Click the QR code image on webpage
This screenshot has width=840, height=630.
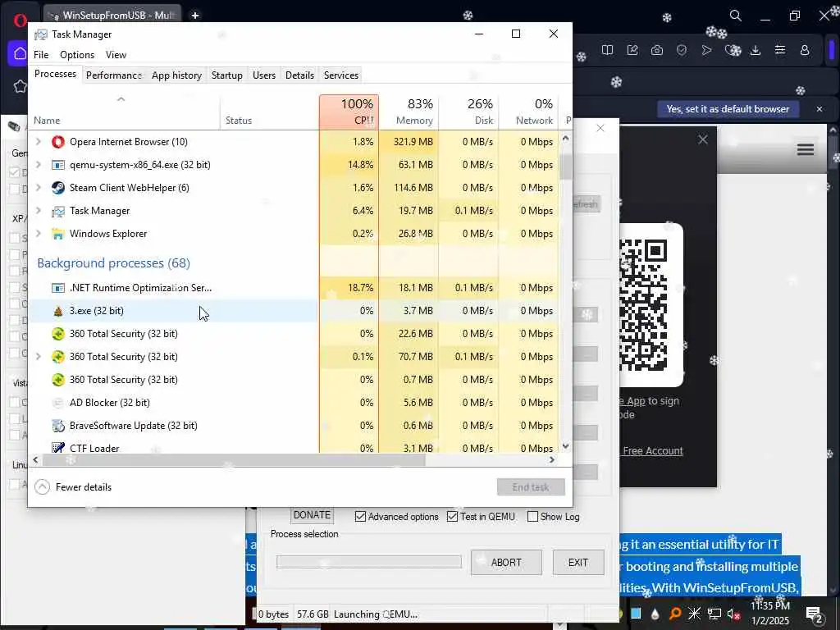tap(643, 306)
